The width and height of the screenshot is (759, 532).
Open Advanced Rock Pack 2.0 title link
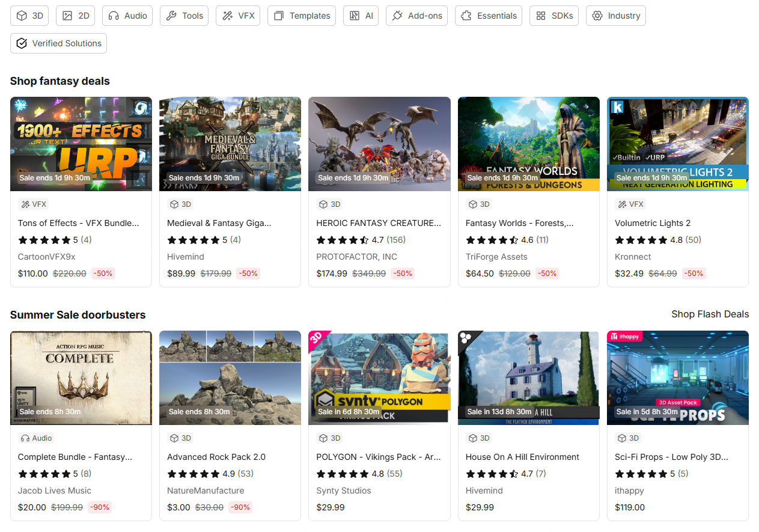click(216, 457)
